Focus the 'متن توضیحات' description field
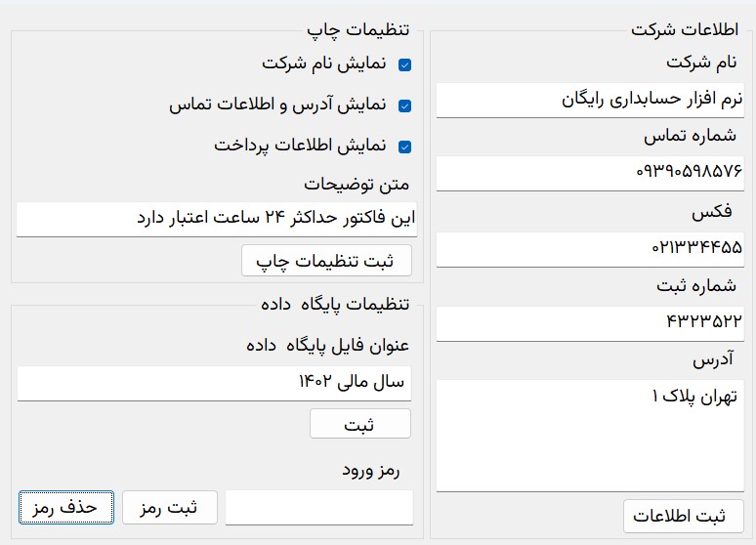Image resolution: width=756 pixels, height=545 pixels. click(217, 219)
